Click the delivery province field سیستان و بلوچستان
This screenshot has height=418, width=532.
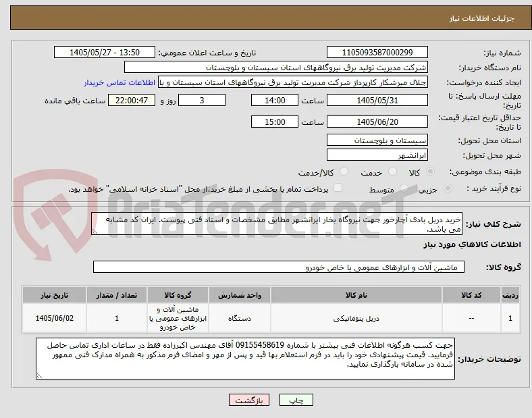coord(377,140)
